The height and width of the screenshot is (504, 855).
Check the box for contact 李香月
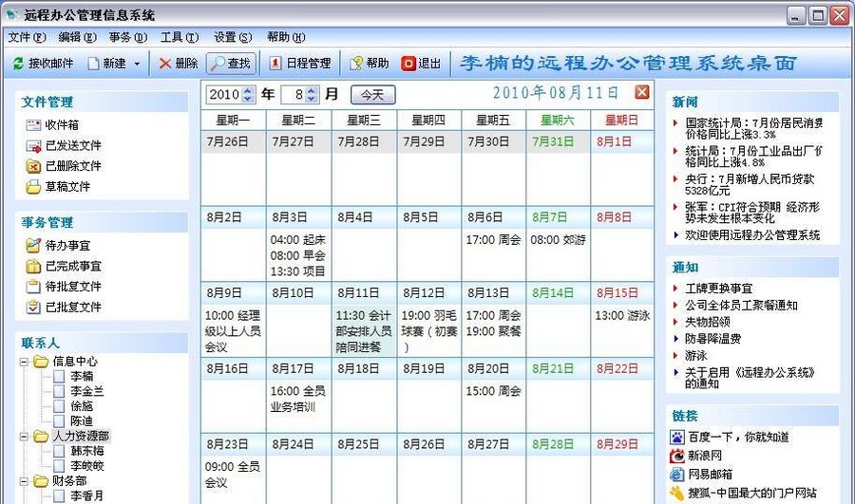pyautogui.click(x=59, y=495)
